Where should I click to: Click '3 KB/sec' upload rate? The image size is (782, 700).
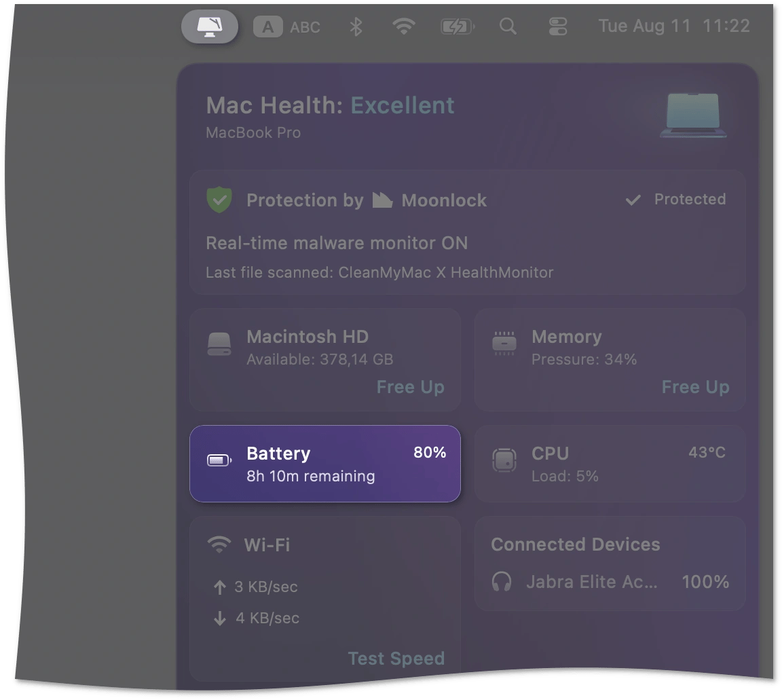[x=266, y=587]
